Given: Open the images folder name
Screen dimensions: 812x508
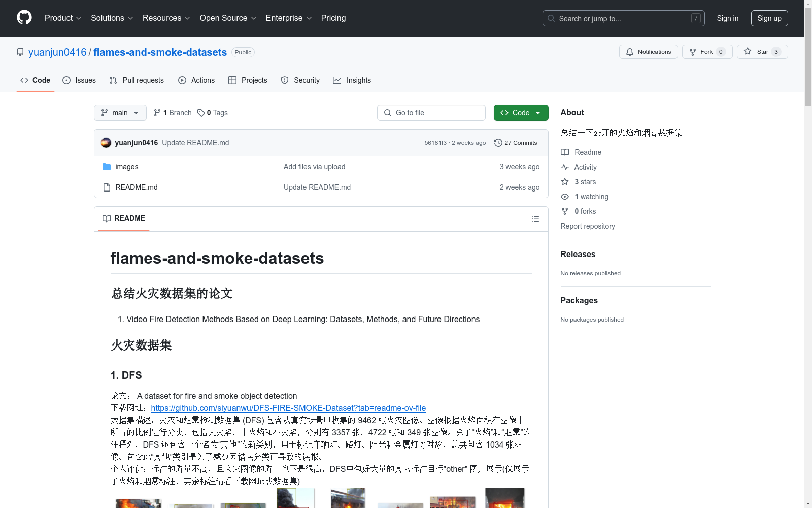Looking at the screenshot, I should (x=127, y=167).
